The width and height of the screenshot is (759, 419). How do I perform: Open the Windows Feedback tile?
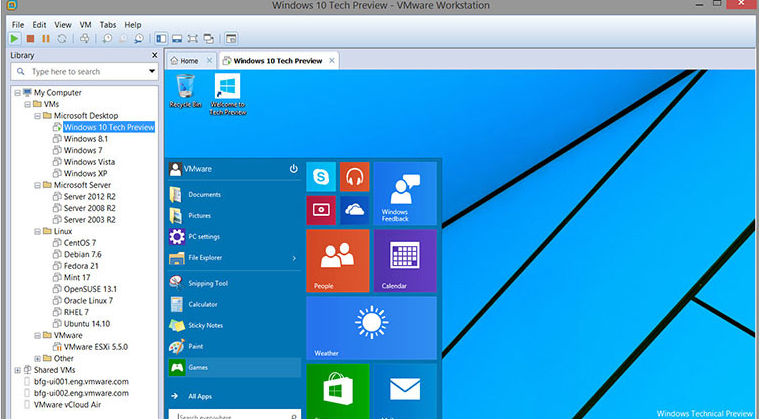(x=405, y=194)
